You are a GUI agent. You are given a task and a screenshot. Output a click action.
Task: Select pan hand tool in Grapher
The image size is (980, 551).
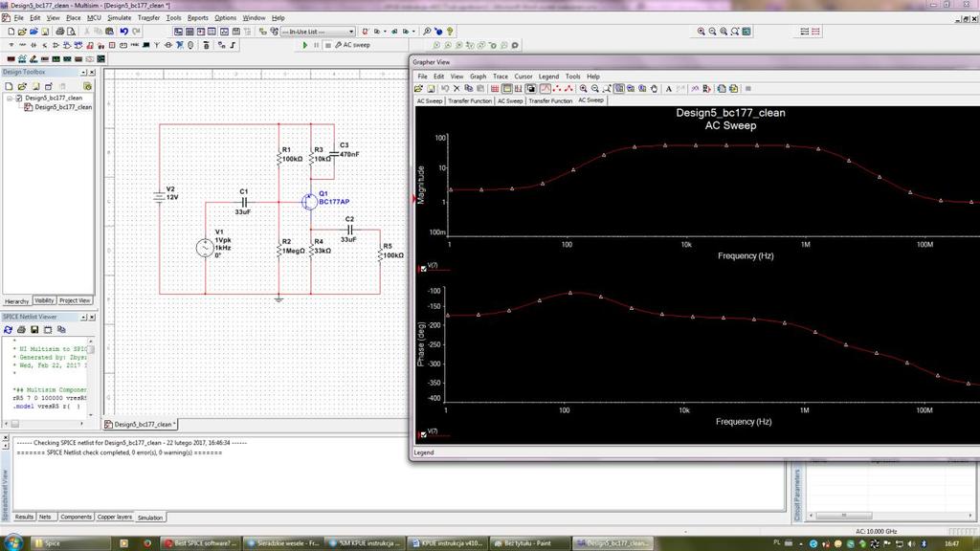pyautogui.click(x=654, y=89)
